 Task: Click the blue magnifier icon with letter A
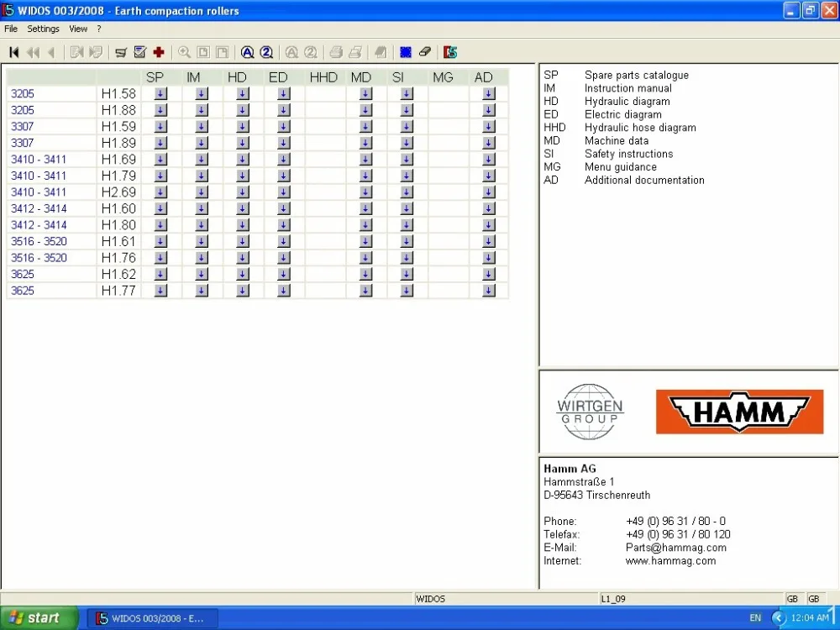click(x=247, y=52)
